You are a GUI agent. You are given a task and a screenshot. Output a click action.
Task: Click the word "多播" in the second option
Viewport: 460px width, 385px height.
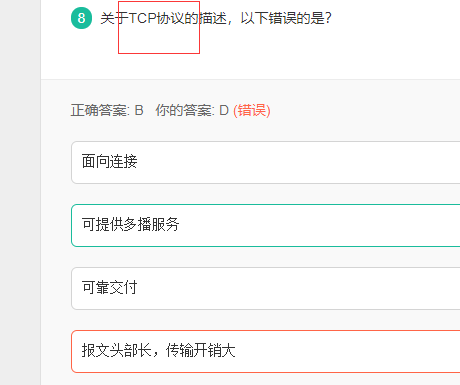click(137, 224)
